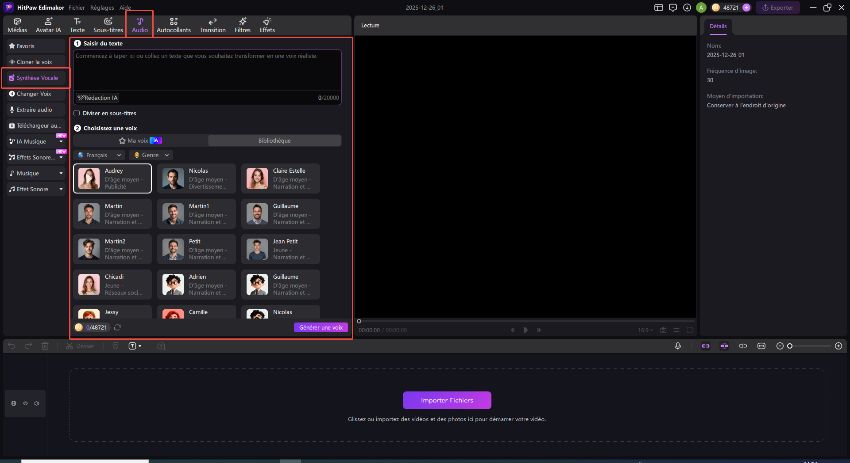The width and height of the screenshot is (850, 463).
Task: Click the zoom in icon on timeline
Action: pyautogui.click(x=839, y=346)
